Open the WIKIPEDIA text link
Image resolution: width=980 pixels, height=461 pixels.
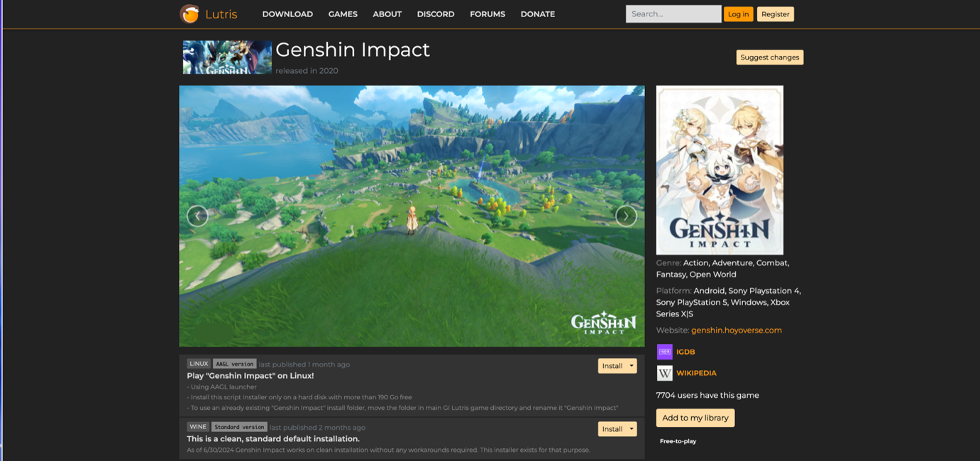pos(696,373)
